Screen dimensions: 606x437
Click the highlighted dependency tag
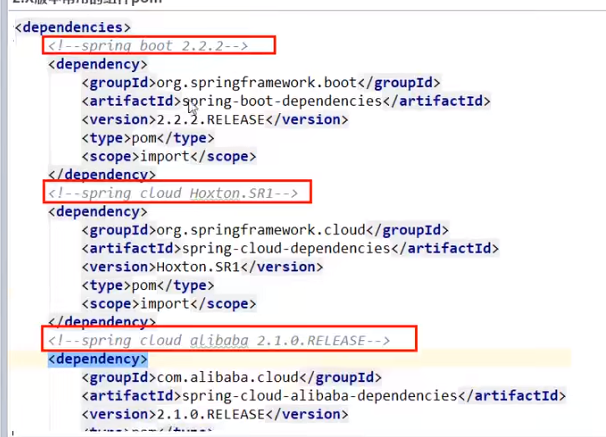coord(98,359)
